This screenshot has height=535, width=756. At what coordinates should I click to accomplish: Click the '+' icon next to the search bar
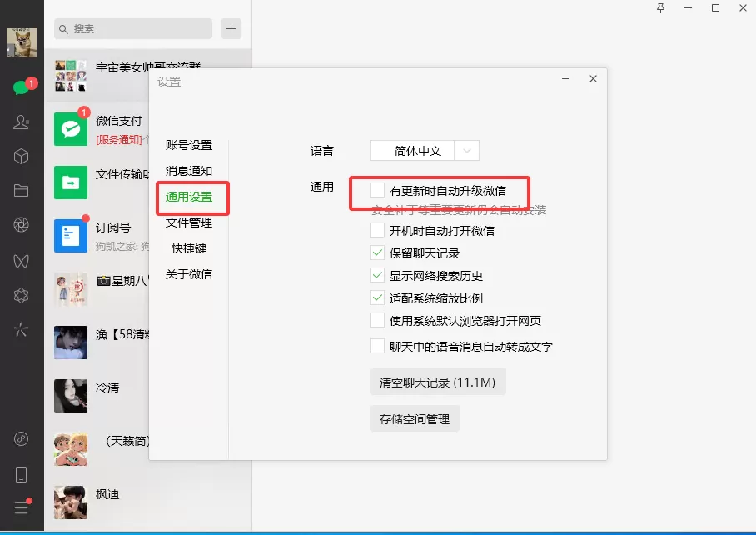[231, 28]
